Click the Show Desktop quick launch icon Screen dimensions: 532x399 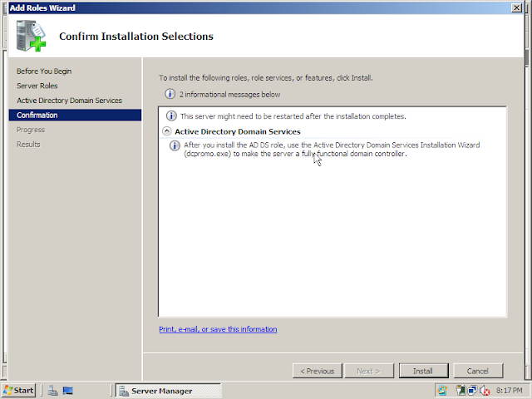click(x=68, y=391)
